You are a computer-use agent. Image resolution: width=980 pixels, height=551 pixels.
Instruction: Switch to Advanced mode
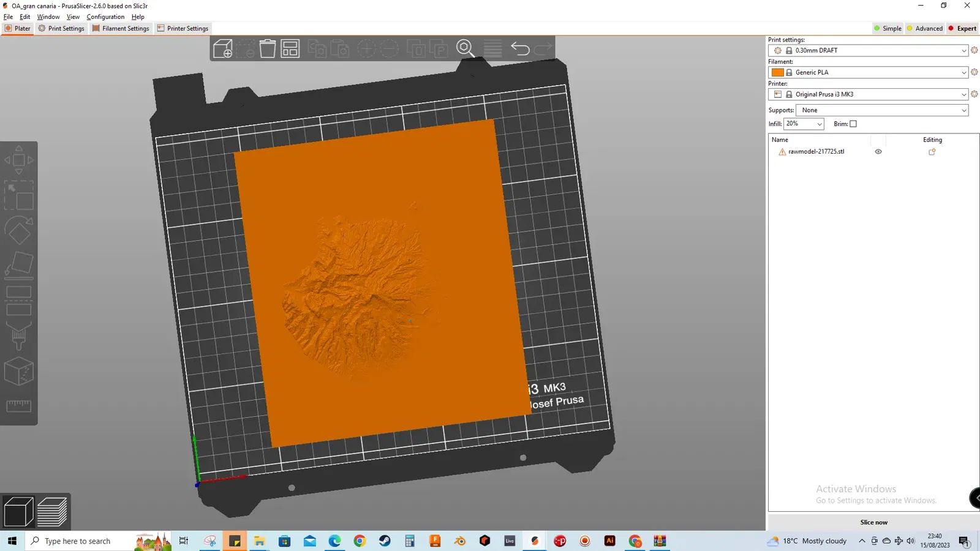[x=925, y=28]
